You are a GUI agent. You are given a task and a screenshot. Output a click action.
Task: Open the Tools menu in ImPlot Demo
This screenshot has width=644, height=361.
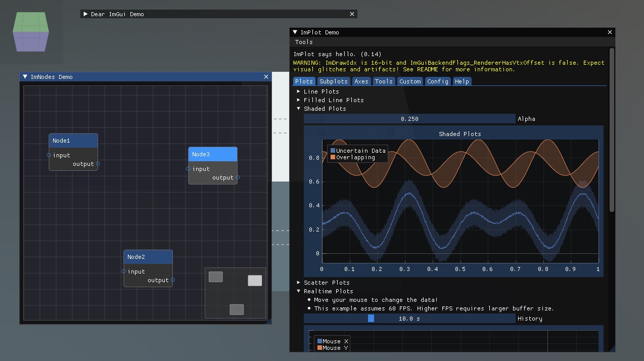[304, 42]
